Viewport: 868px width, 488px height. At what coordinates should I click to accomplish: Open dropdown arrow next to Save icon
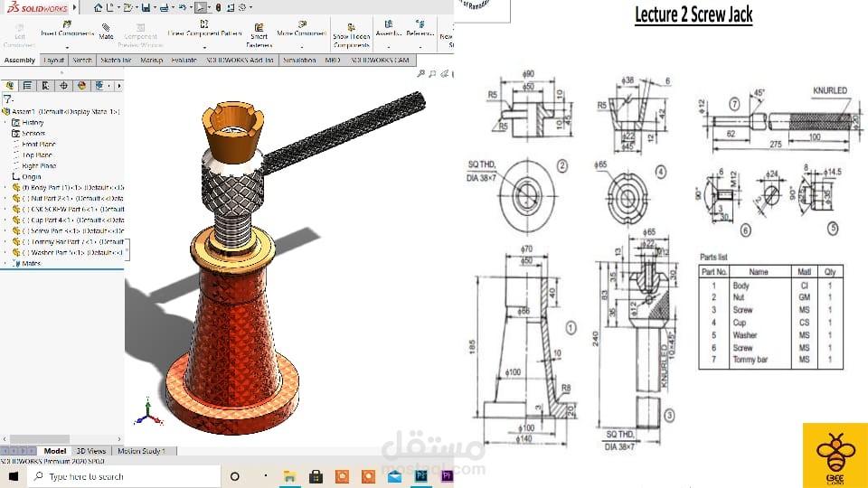coord(155,8)
